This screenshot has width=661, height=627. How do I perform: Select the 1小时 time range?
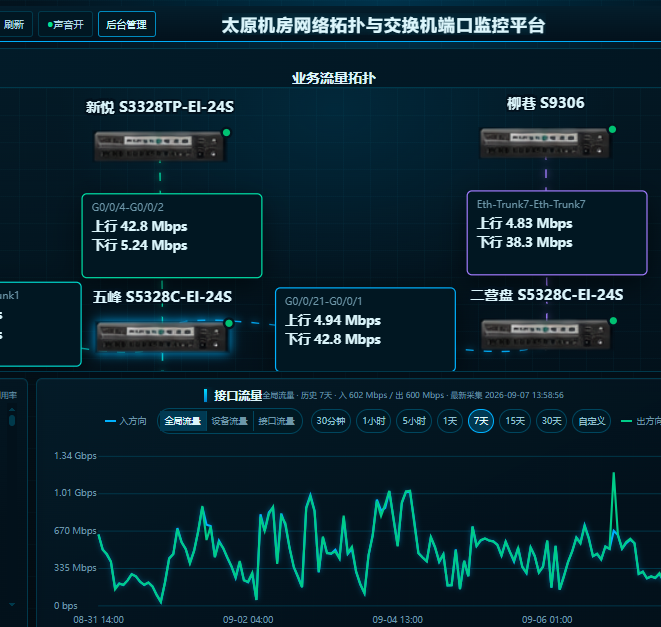coord(374,421)
